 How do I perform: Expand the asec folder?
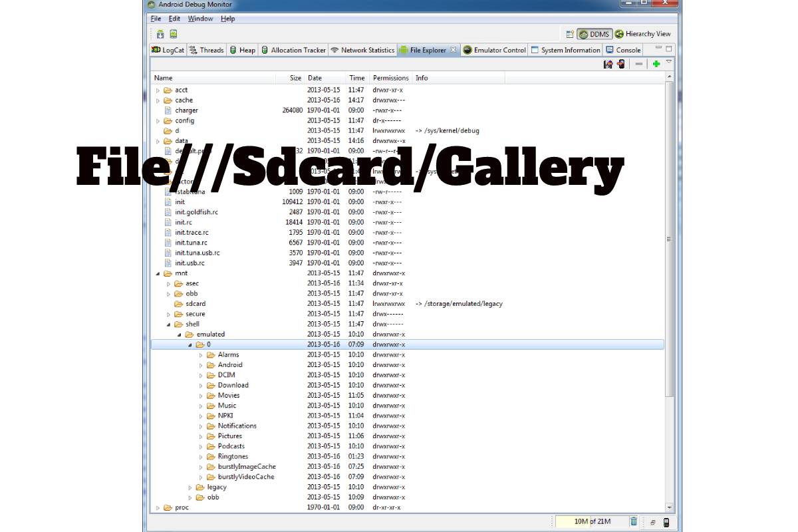[x=169, y=283]
